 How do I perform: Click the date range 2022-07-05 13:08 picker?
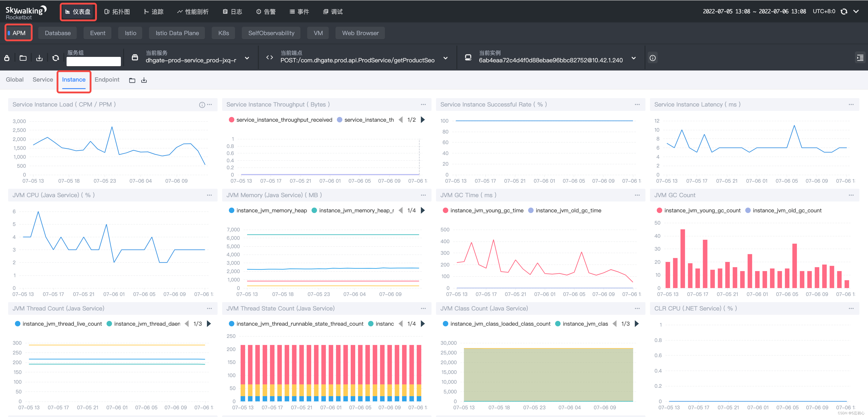(754, 12)
